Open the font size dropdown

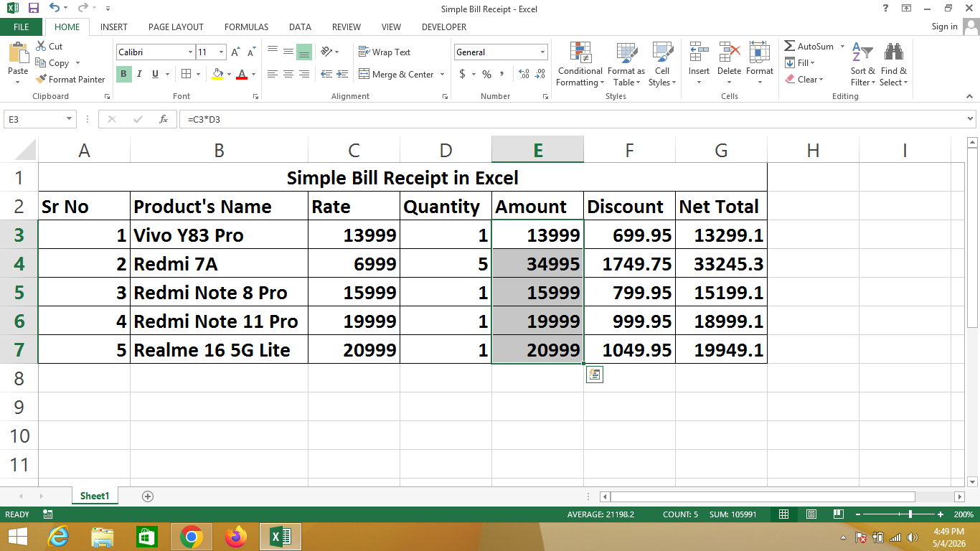[x=222, y=52]
